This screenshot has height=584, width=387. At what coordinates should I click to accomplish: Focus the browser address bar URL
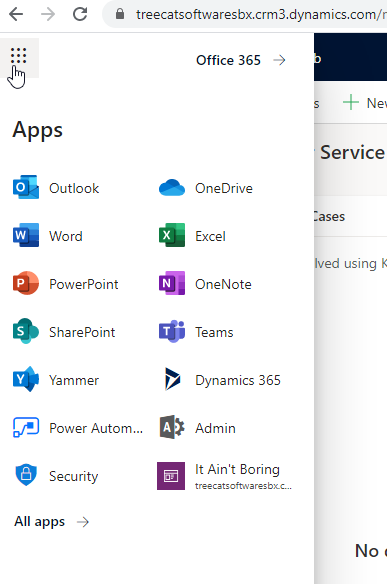261,15
